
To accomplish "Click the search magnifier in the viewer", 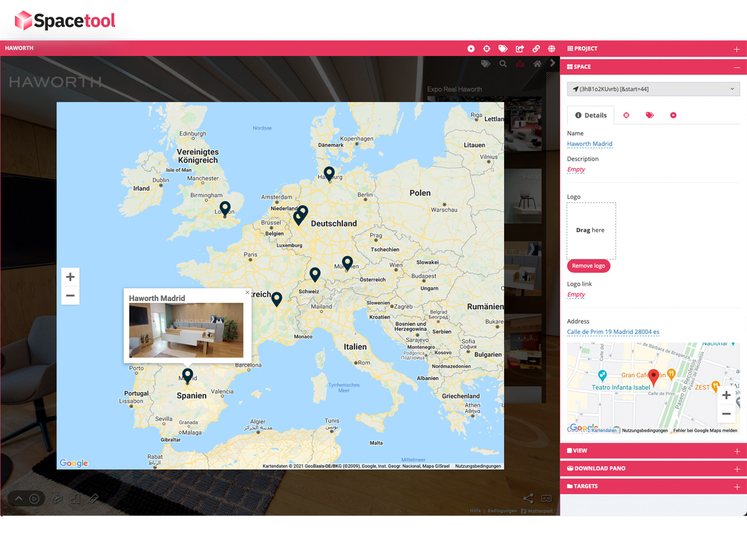I will (503, 63).
